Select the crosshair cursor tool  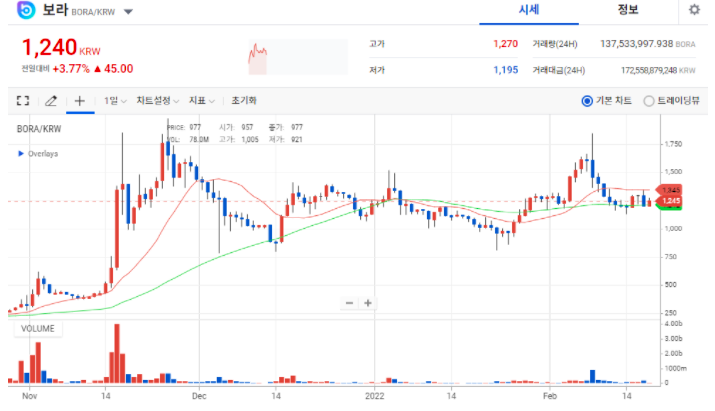tap(80, 101)
